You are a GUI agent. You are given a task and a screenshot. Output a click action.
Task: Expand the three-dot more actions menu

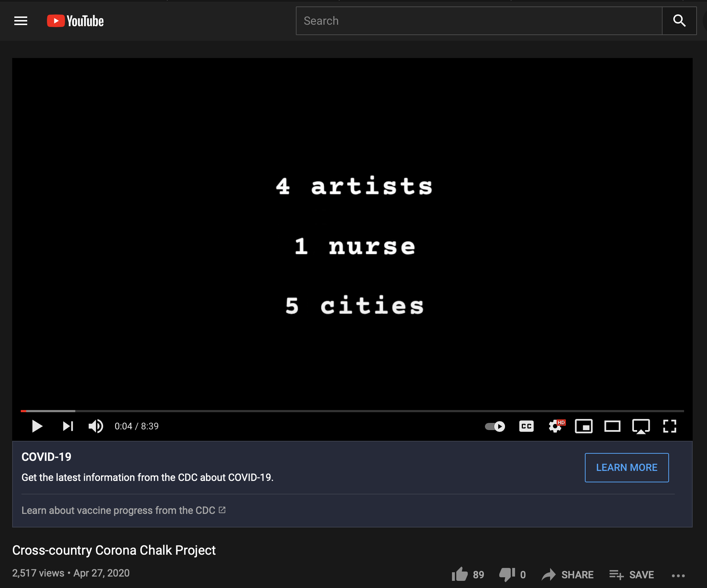678,575
